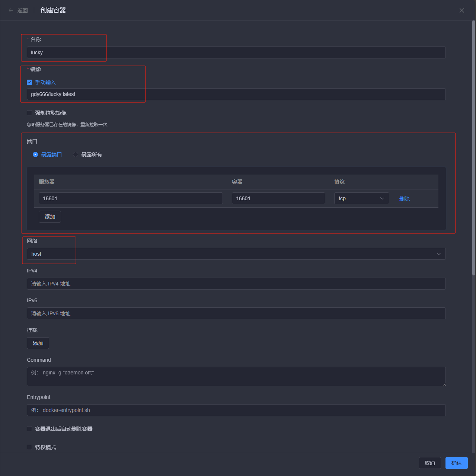The height and width of the screenshot is (476, 476).
Task: Close the 创建容器 dialog with X
Action: pos(461,10)
